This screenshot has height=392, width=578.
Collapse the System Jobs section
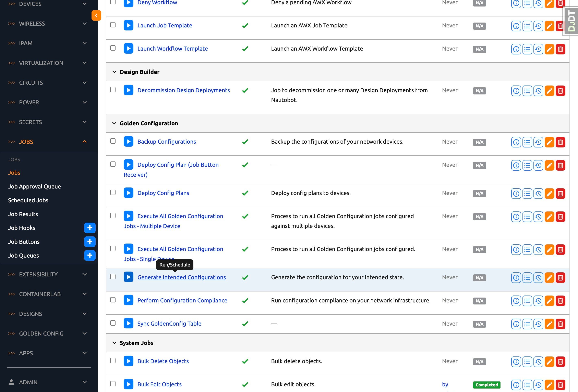point(114,343)
